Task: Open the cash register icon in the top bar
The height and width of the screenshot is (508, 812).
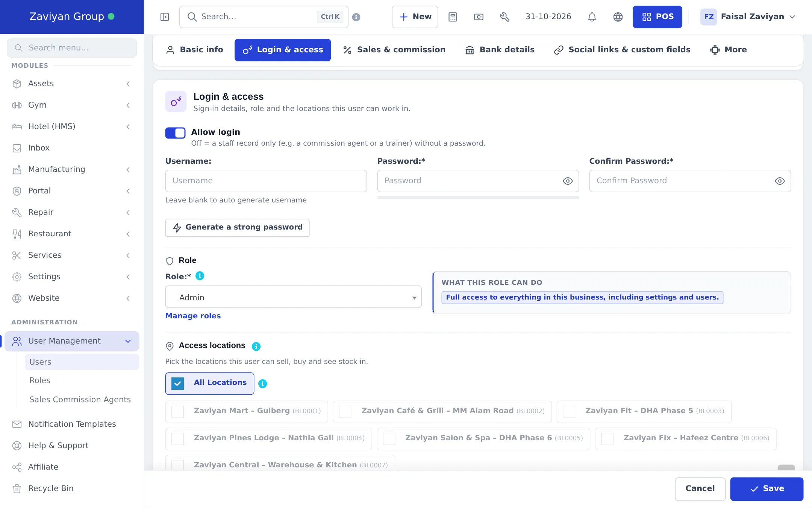Action: 479,17
